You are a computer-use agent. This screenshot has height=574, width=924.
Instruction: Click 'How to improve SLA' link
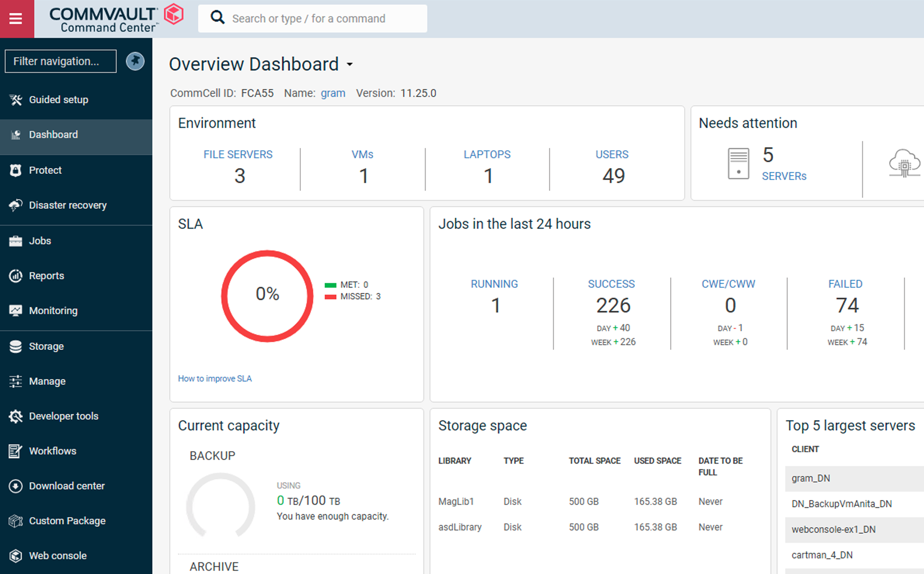(x=215, y=378)
